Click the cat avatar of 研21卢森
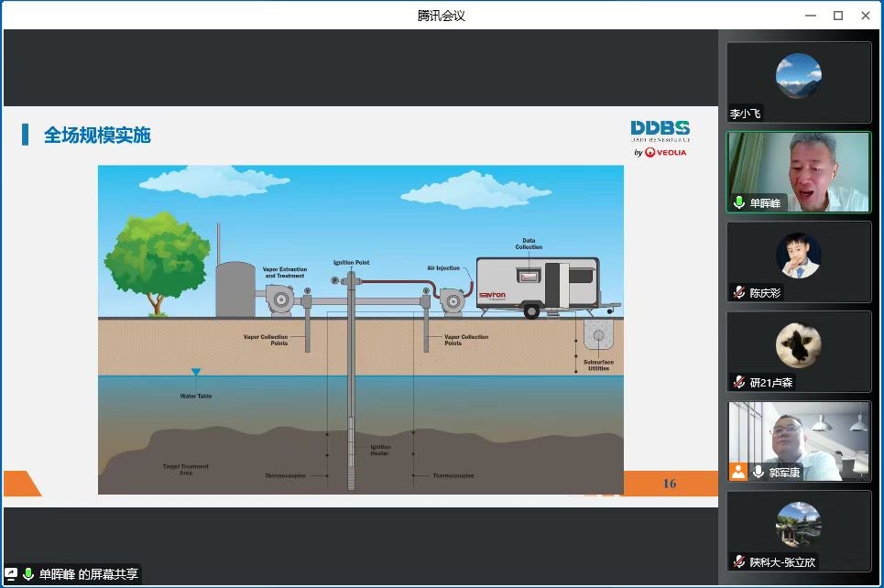This screenshot has height=588, width=884. tap(798, 344)
